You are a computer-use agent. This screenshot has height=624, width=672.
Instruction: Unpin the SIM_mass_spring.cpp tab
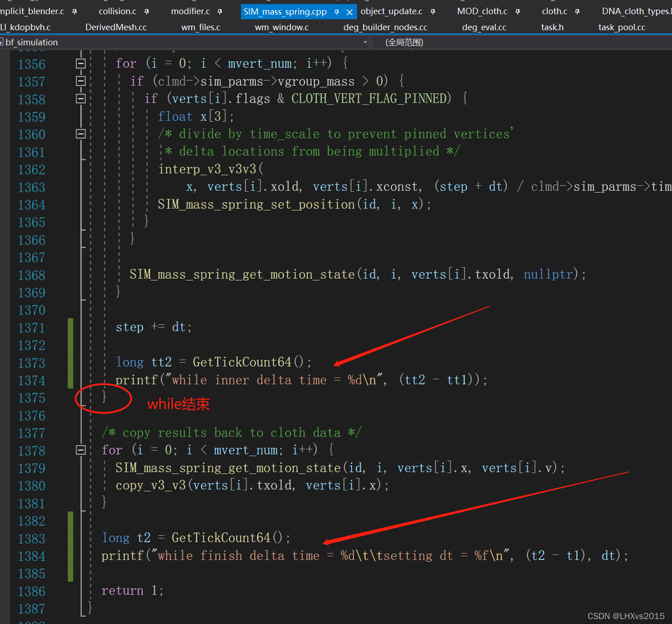(x=337, y=12)
